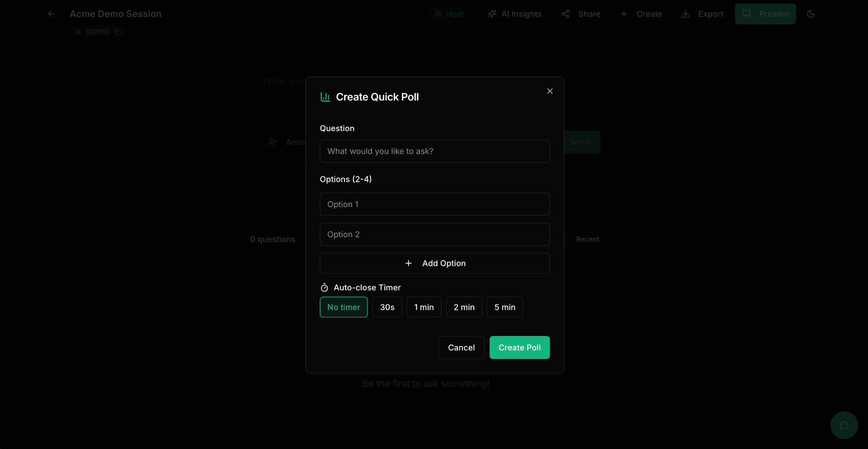
Task: Set auto-close timer to 1 min
Action: 424,307
